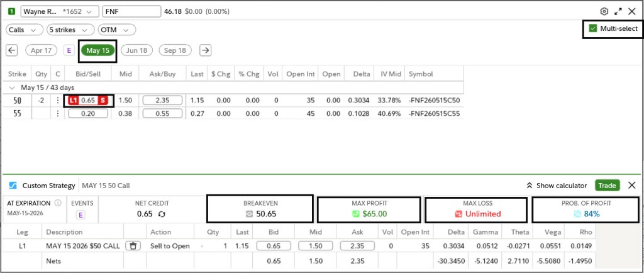The height and width of the screenshot is (273, 644).
Task: Collapse the May 15 / 43 days group
Action: (x=13, y=87)
